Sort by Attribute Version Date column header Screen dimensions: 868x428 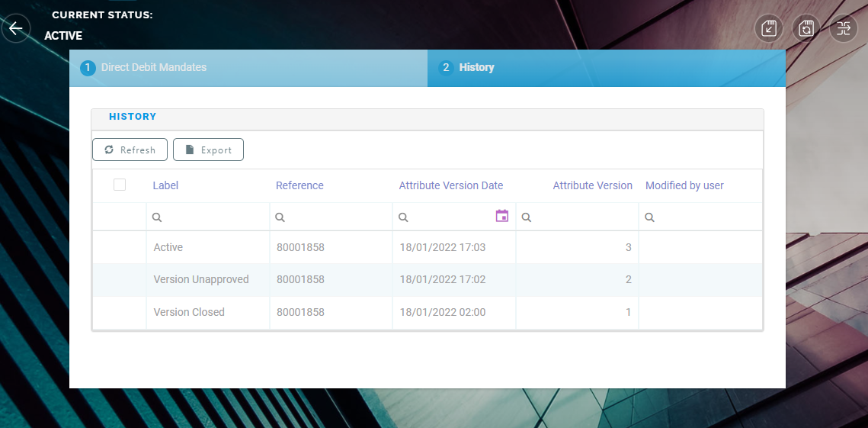coord(450,185)
